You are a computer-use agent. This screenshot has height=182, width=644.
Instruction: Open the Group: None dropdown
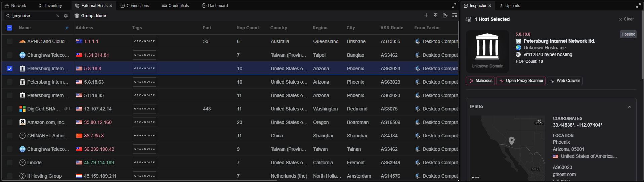pyautogui.click(x=90, y=16)
